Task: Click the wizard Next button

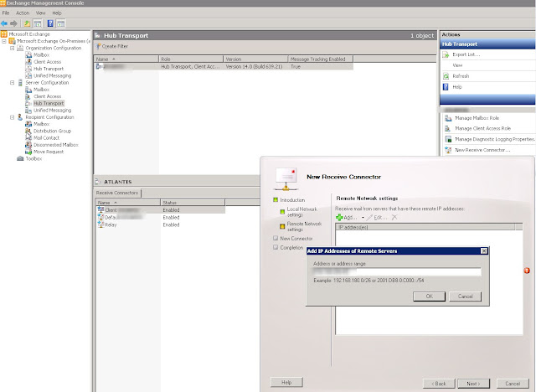Action: tap(473, 384)
